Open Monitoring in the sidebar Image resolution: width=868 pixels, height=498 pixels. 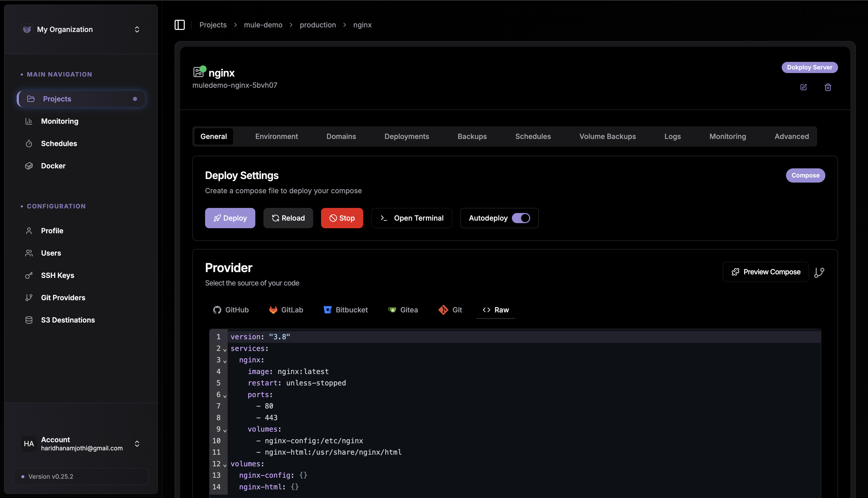pyautogui.click(x=81, y=121)
